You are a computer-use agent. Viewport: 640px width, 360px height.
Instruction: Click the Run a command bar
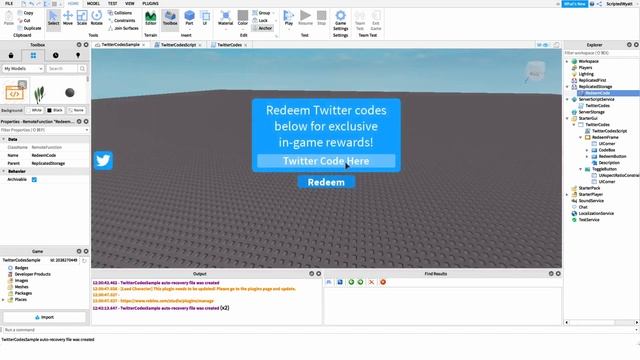[318, 330]
